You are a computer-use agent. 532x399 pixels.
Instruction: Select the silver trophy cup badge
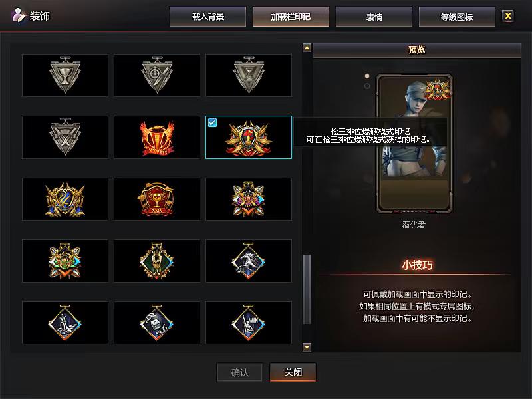65,75
